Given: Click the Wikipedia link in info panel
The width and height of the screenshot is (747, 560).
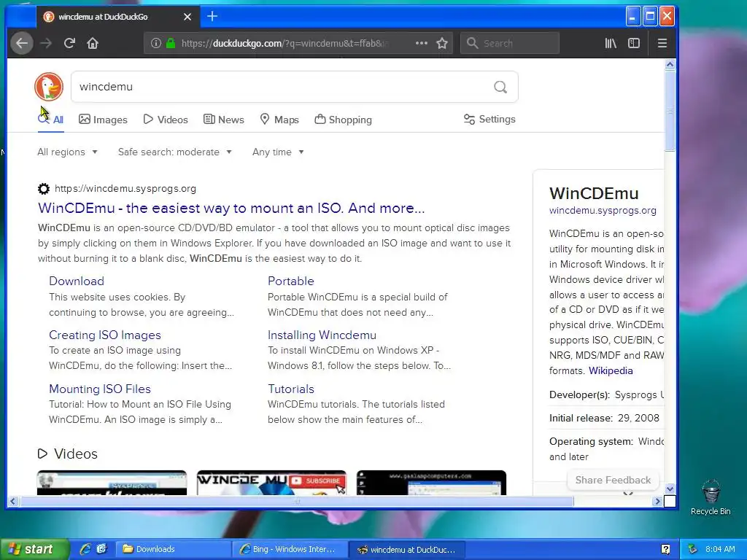Looking at the screenshot, I should pos(611,370).
